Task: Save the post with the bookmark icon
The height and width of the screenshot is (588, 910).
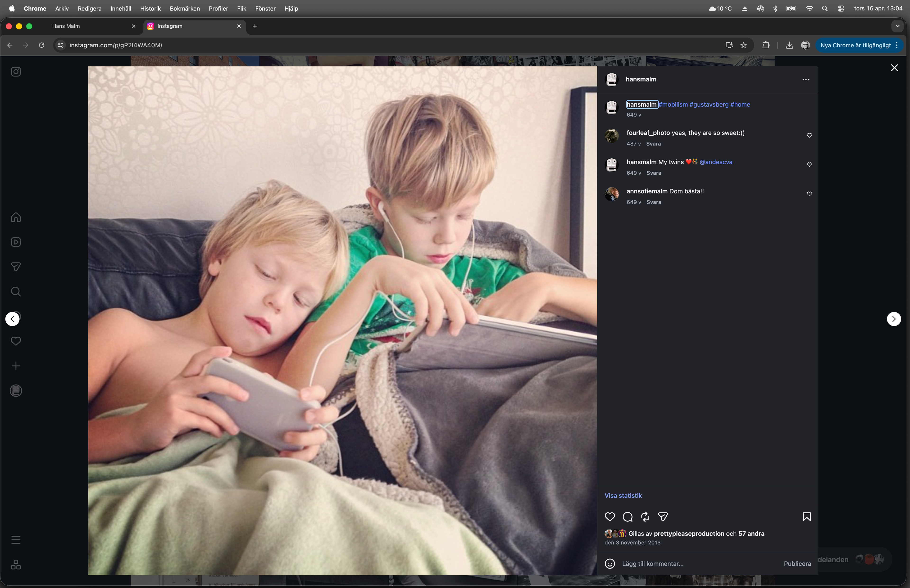Action: tap(806, 517)
